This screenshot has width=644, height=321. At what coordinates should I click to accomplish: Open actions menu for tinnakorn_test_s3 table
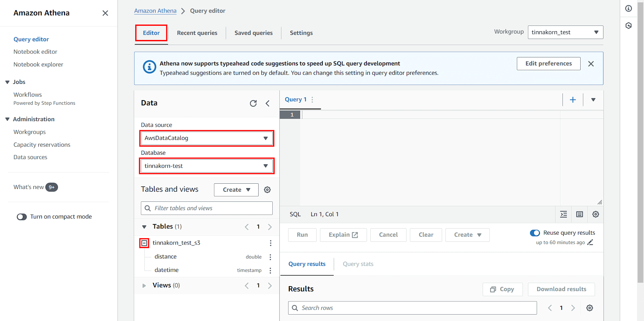pos(270,243)
